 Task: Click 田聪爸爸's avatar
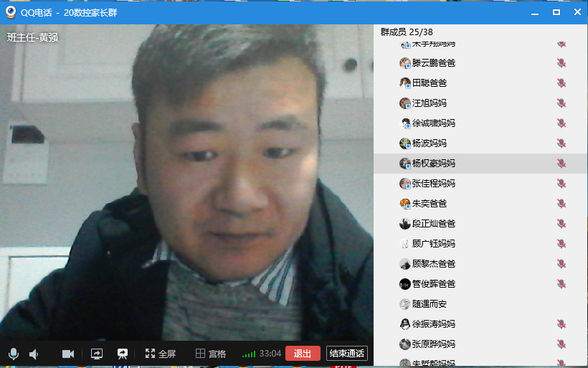tap(405, 83)
